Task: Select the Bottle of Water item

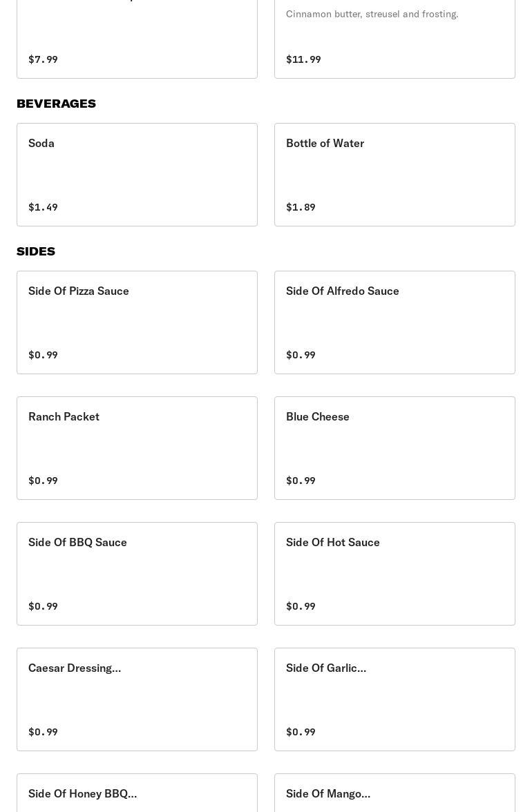Action: tap(395, 174)
